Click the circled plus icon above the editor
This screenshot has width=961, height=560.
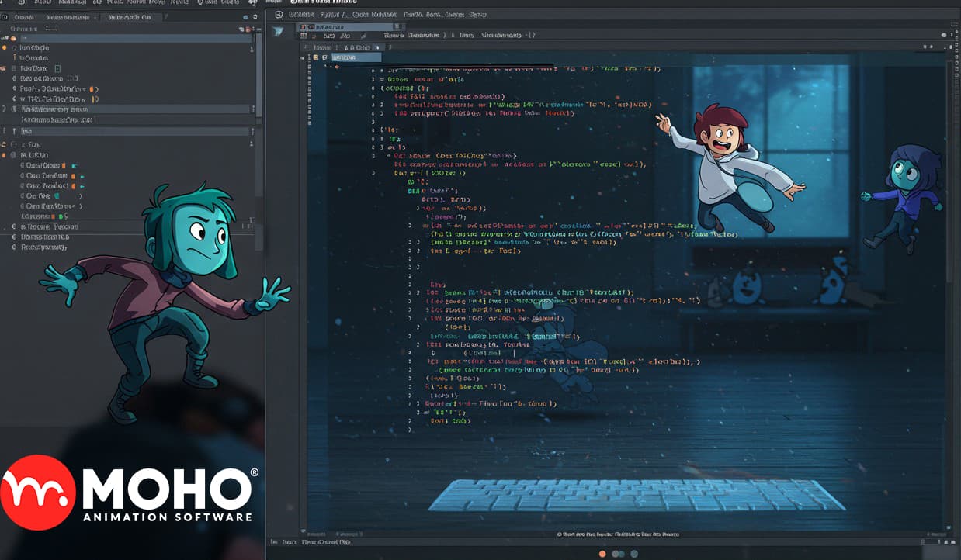[279, 14]
